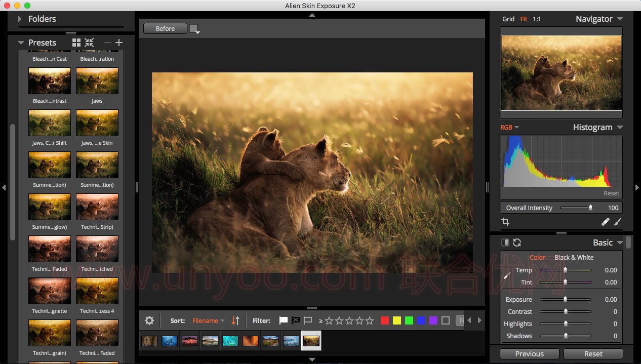Filter by picked white flag
The image size is (641, 364).
click(x=284, y=320)
